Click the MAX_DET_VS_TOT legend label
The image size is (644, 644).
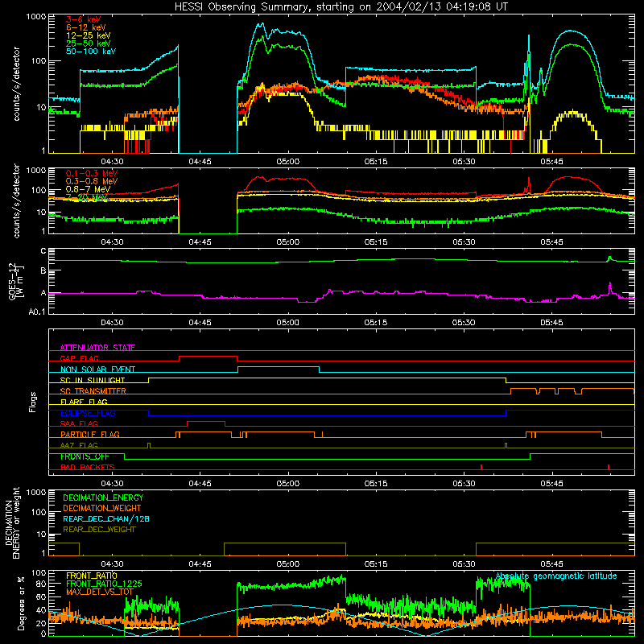tap(100, 592)
